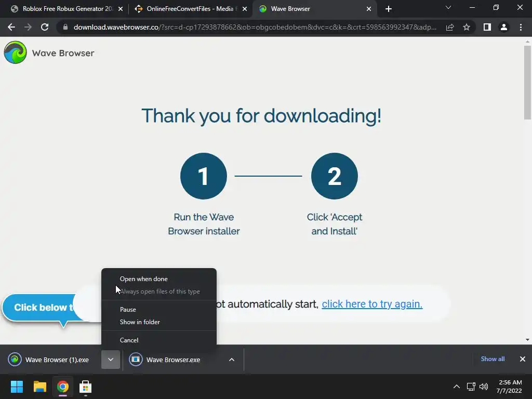Click the Chrome icon on the taskbar
The image size is (532, 399).
click(x=63, y=387)
